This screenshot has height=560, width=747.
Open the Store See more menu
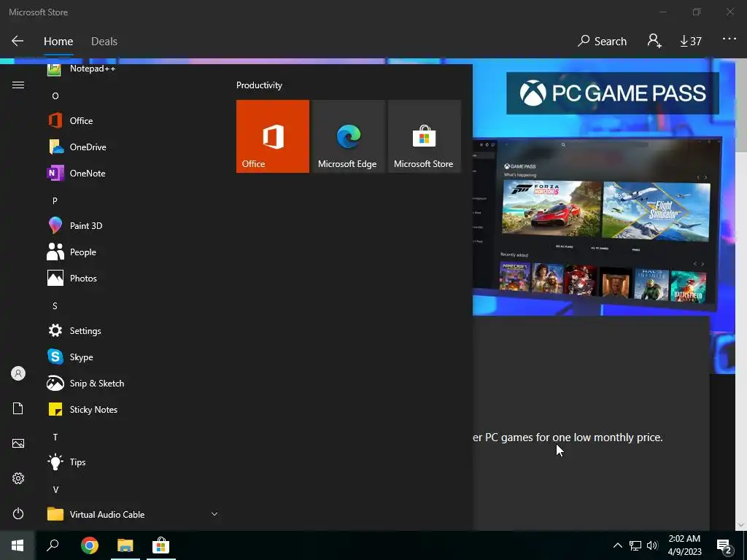(x=729, y=39)
